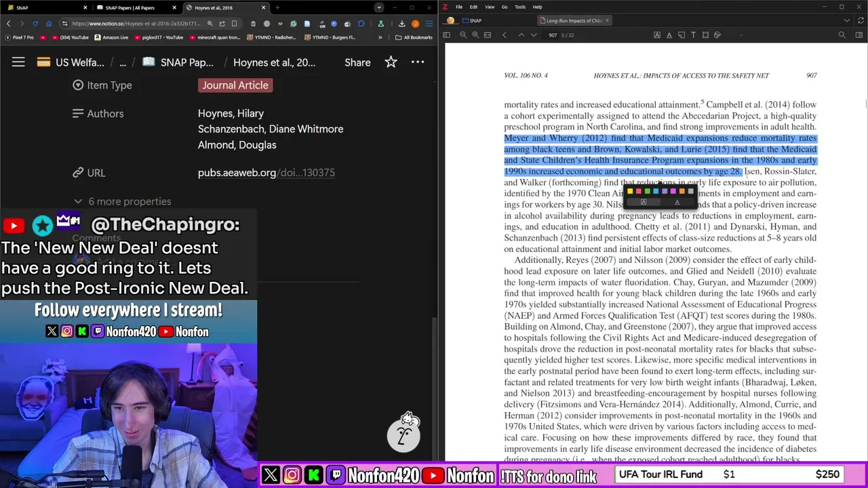Open pubs.aeaweb.org URL link

[266, 173]
